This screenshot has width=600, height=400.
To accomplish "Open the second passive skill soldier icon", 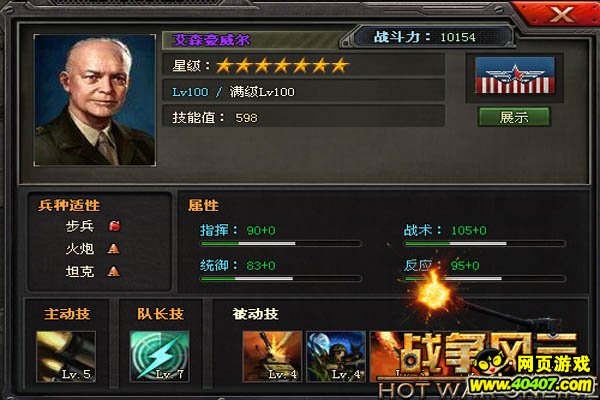I will (336, 356).
